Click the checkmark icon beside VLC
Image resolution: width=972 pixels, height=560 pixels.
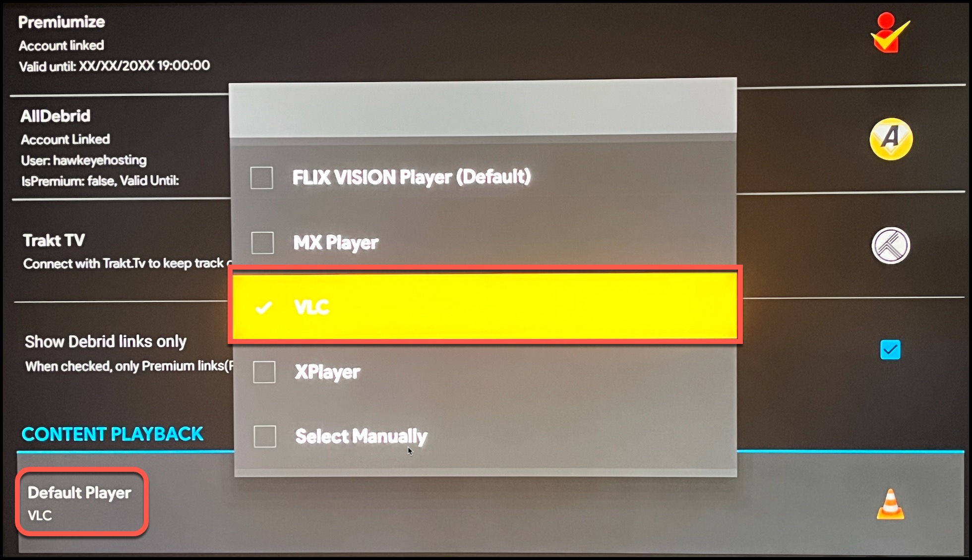(x=263, y=308)
